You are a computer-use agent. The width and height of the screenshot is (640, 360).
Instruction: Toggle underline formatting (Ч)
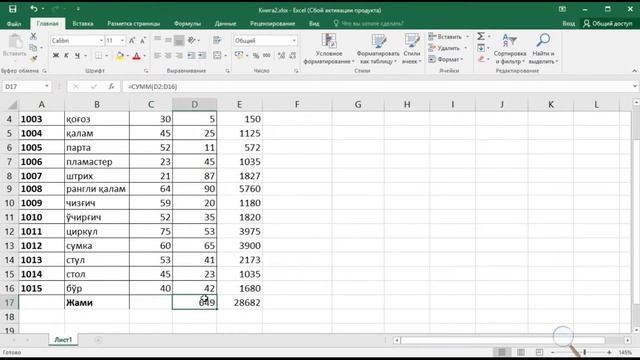77,55
